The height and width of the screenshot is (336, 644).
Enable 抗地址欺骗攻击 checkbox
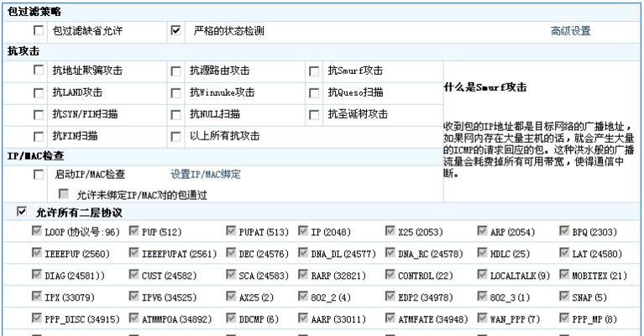39,71
